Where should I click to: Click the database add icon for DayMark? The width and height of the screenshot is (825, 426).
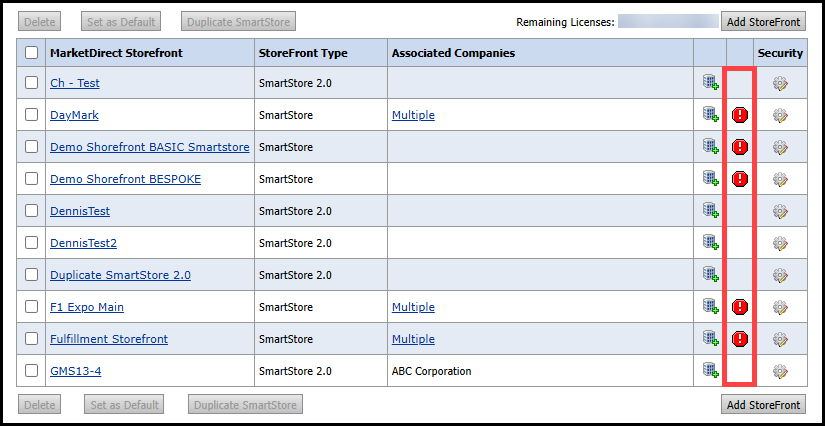(711, 115)
